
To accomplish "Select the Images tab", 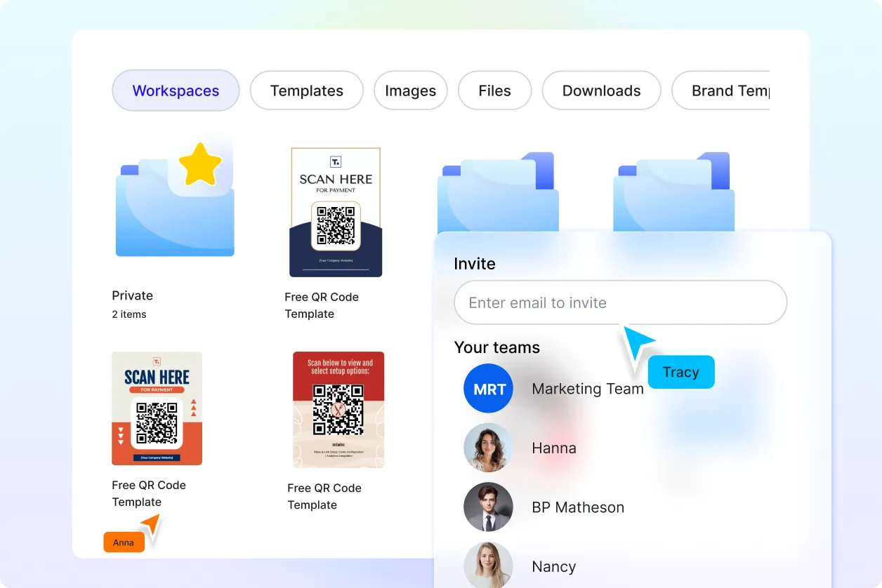I will click(x=411, y=91).
